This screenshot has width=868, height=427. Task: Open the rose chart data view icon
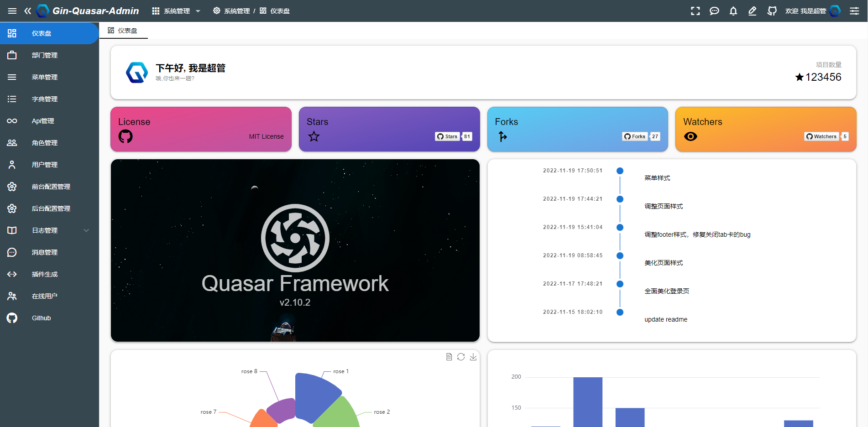pos(449,357)
